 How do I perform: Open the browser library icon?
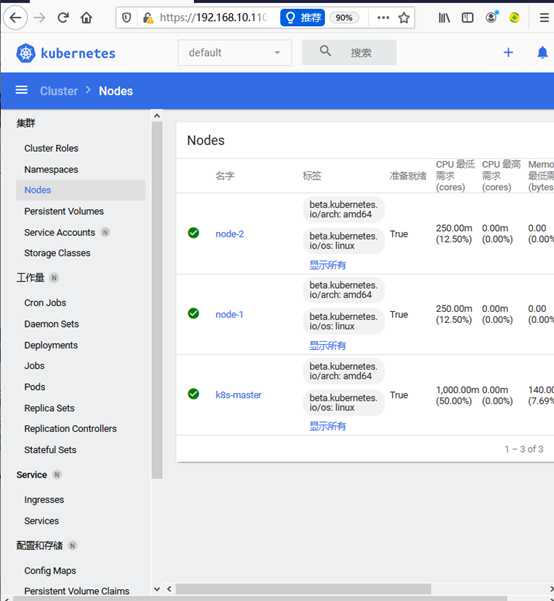click(x=444, y=18)
